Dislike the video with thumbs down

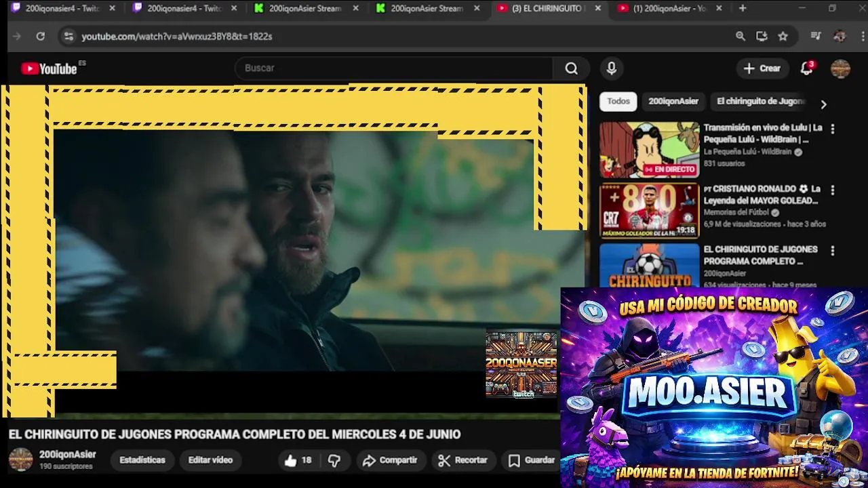[334, 460]
